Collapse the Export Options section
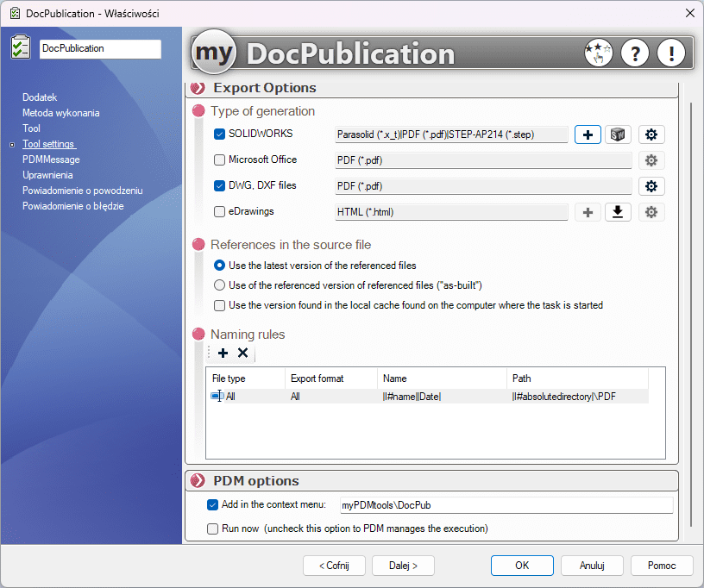 click(197, 88)
